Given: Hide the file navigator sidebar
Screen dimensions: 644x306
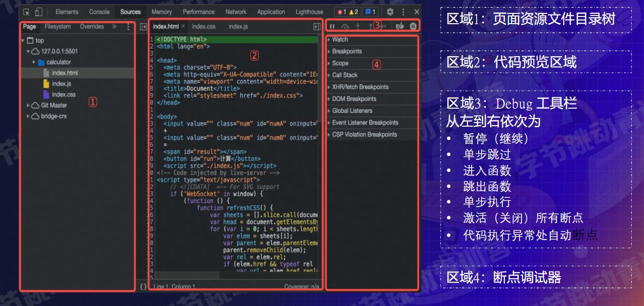Looking at the screenshot, I should (x=143, y=26).
